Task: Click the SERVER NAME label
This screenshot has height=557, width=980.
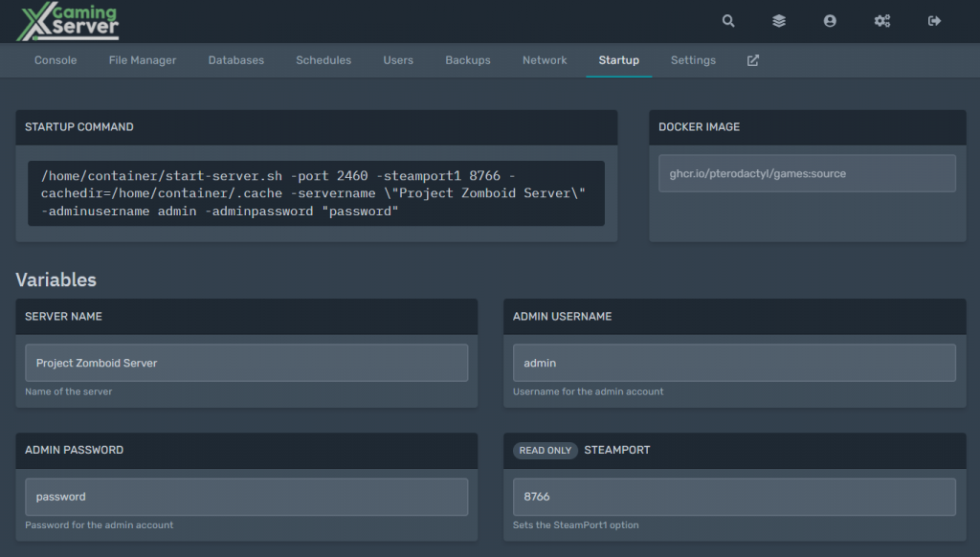Action: (63, 317)
